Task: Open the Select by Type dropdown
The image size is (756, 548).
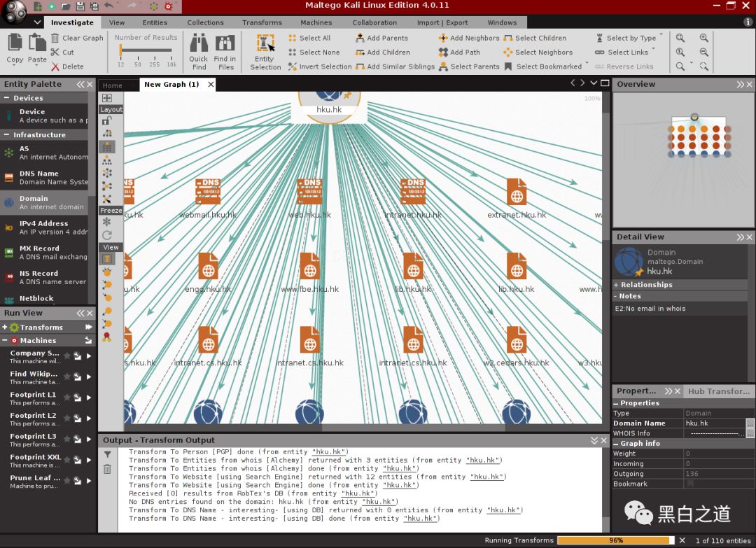Action: 661,35
